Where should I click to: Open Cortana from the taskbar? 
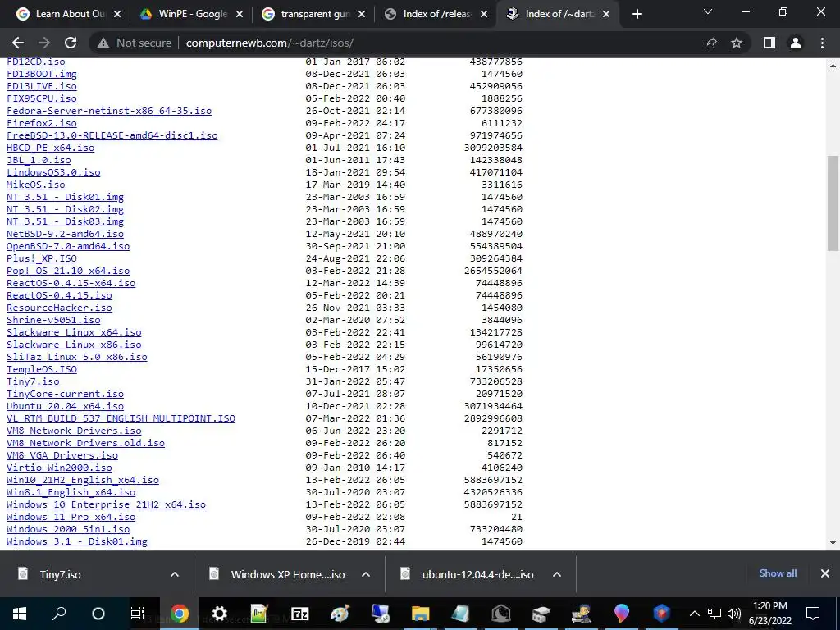point(98,614)
